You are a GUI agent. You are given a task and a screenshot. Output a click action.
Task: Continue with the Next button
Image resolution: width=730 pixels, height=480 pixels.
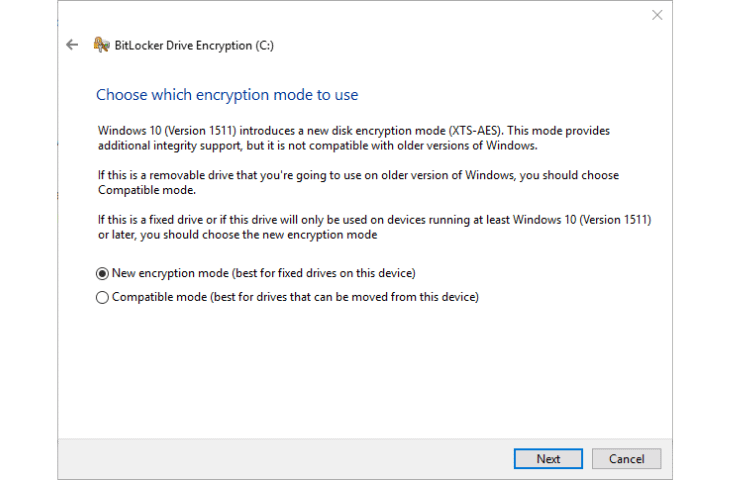coord(548,459)
